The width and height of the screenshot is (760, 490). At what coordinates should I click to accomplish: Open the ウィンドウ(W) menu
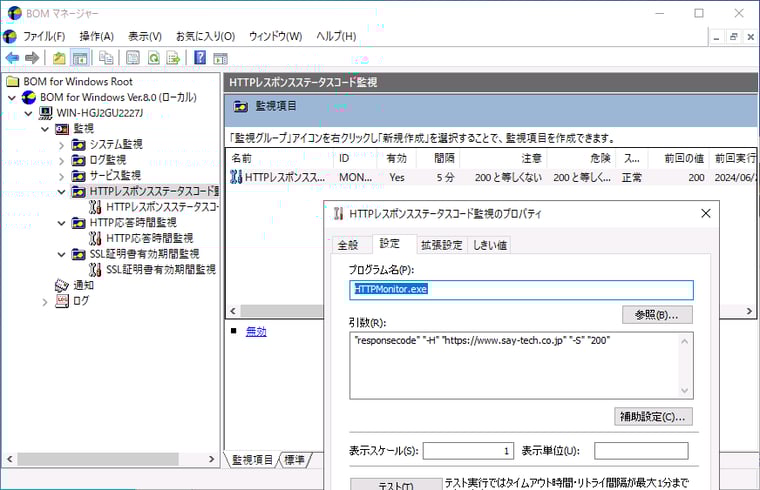(x=275, y=36)
